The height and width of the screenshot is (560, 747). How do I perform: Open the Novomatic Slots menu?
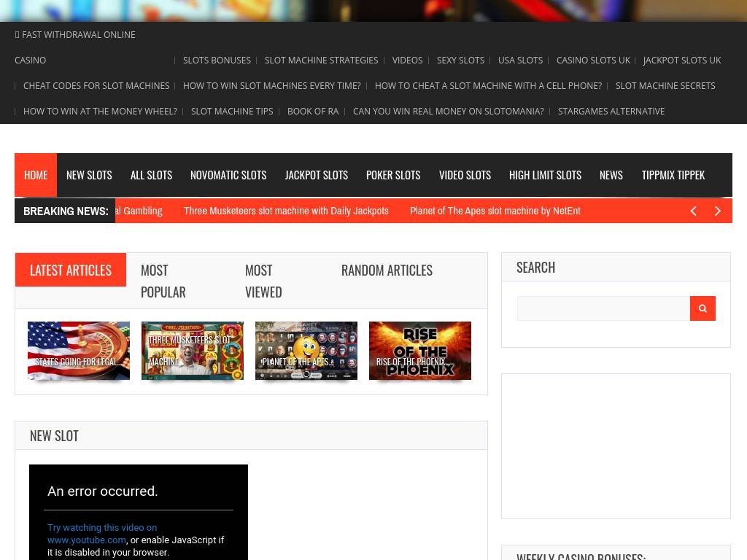click(x=228, y=175)
